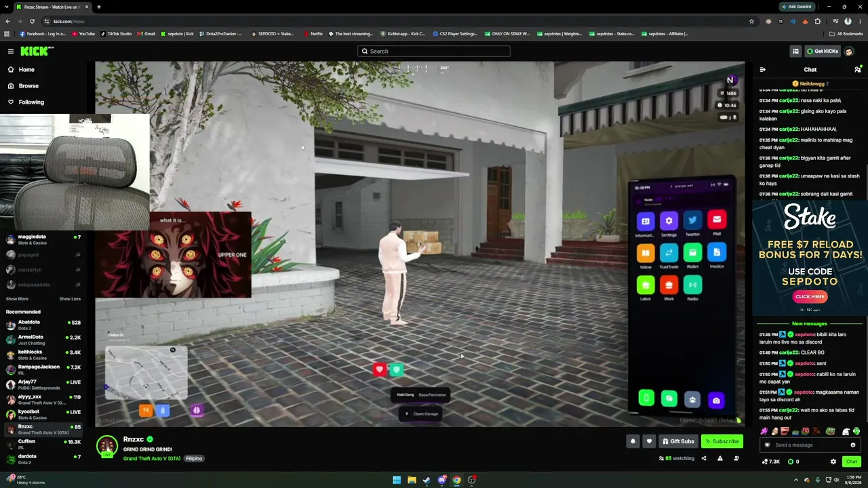
Task: Show hidden system tray icons
Action: [x=796, y=480]
